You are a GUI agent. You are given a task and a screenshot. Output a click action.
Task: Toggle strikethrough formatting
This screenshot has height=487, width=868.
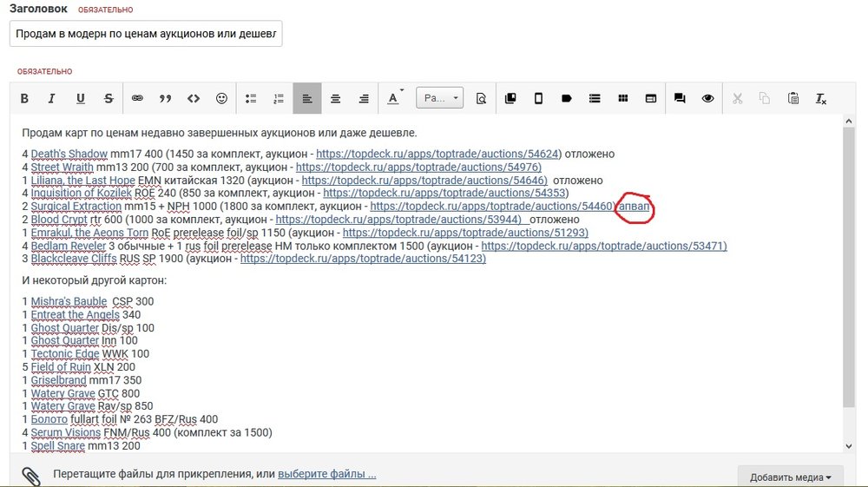click(x=108, y=99)
